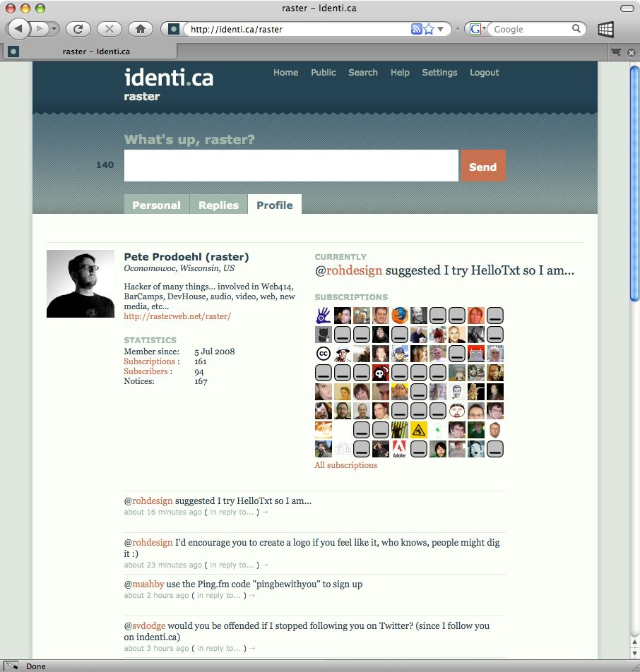
Task: Open the rasterweb.net/raster link
Action: [177, 316]
